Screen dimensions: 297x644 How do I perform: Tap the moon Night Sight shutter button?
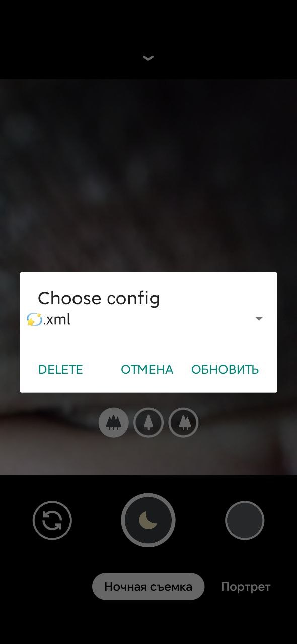click(148, 520)
